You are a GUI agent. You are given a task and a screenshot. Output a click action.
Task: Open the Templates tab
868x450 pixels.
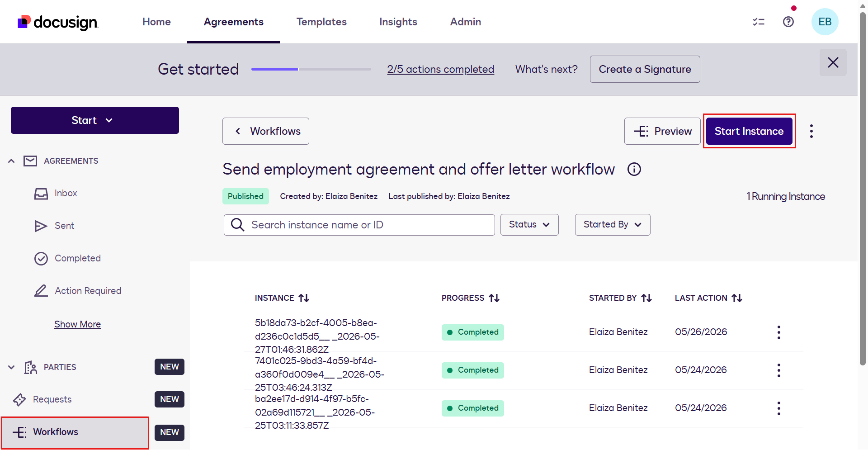321,22
